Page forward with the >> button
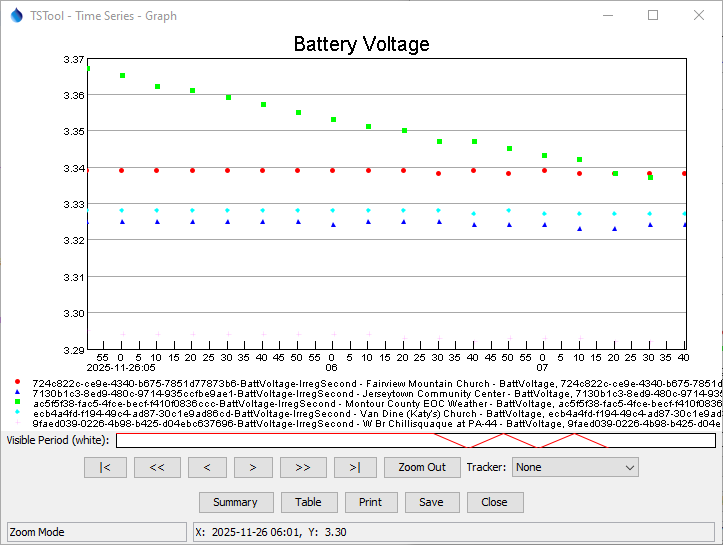The width and height of the screenshot is (723, 545). coord(303,467)
